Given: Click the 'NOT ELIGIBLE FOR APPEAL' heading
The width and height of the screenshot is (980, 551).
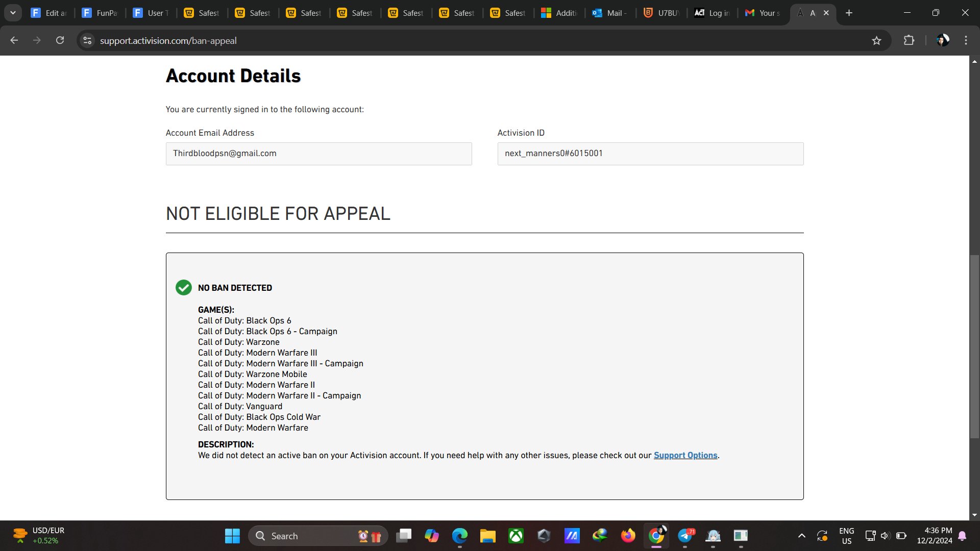Looking at the screenshot, I should click(278, 213).
